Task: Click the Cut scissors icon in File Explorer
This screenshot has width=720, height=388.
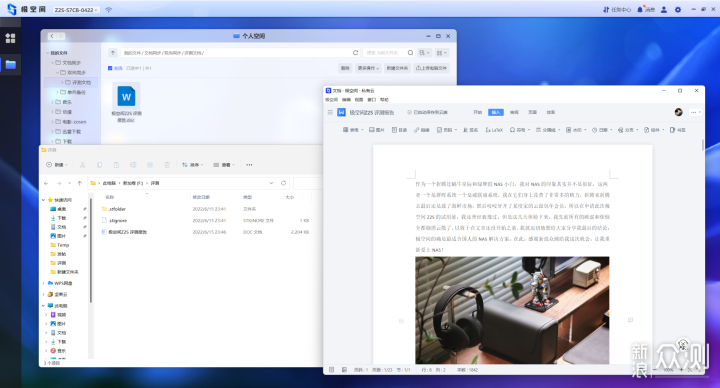Action: pos(83,165)
